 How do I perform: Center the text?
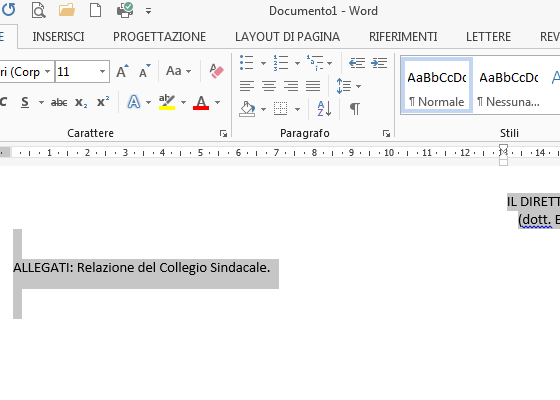pyautogui.click(x=269, y=86)
